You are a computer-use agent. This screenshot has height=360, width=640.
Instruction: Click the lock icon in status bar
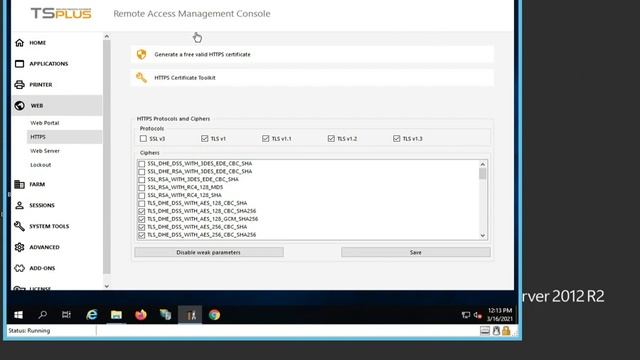click(x=506, y=331)
